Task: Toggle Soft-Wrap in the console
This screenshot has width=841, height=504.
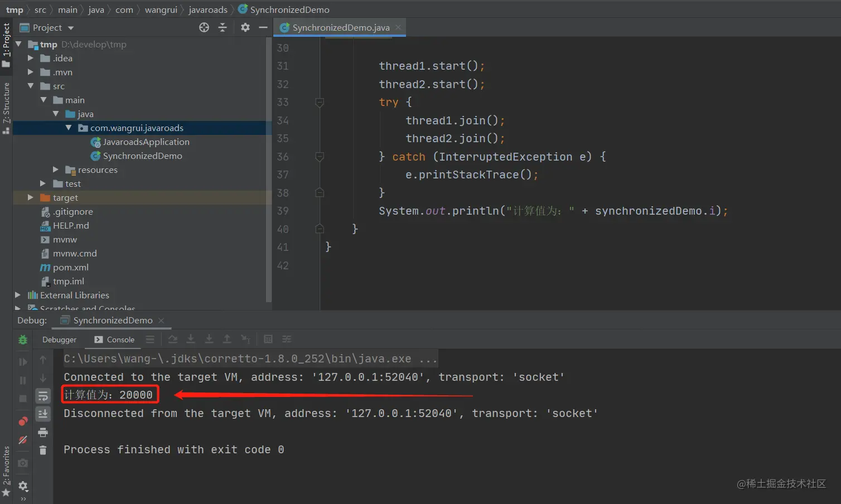Action: tap(43, 396)
